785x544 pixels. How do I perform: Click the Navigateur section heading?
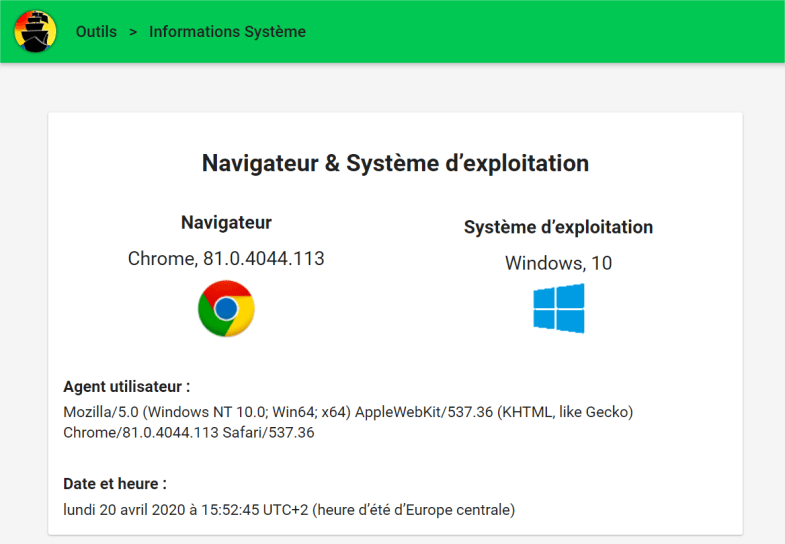pos(226,223)
